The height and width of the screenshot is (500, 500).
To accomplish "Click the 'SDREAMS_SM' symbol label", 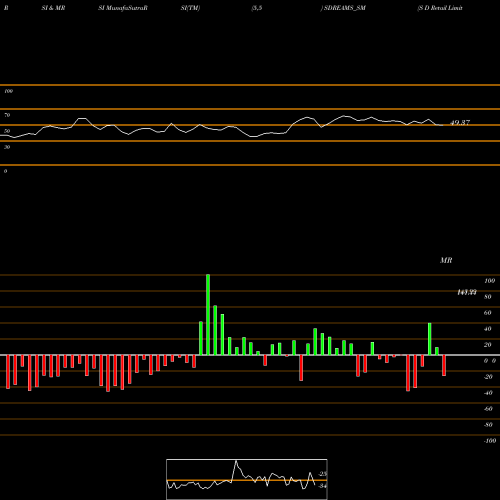I will point(345,8).
